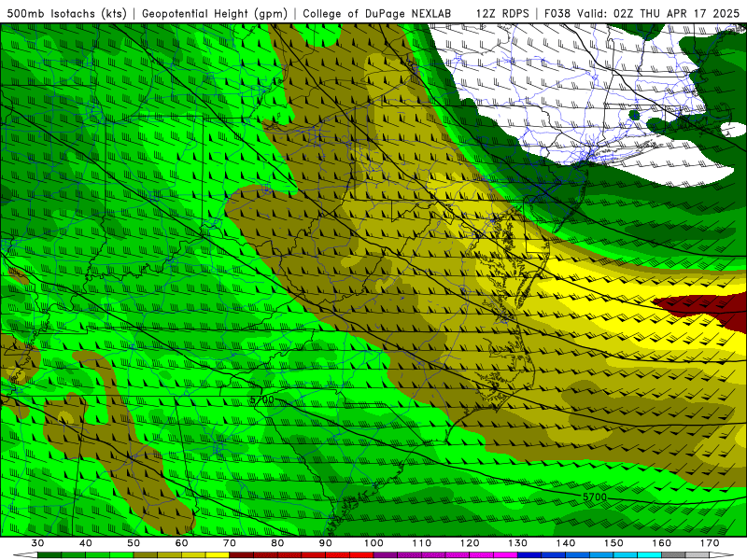747x560 pixels.
Task: Click the dark red swatch just after 70
Action: (x=242, y=555)
